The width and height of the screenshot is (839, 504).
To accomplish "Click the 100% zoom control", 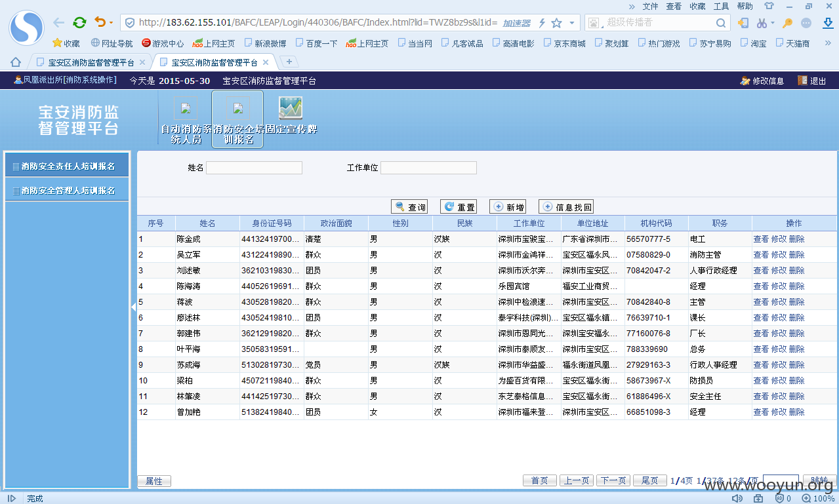I will click(819, 499).
